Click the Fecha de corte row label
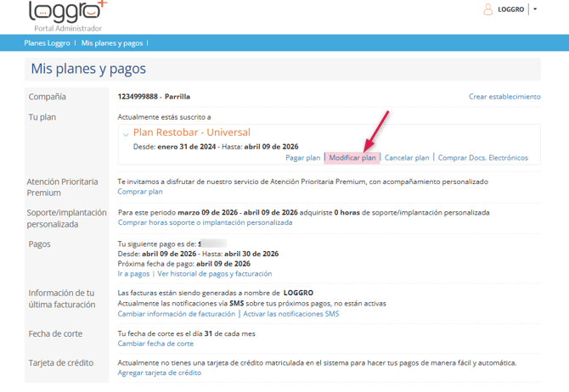 click(x=55, y=333)
